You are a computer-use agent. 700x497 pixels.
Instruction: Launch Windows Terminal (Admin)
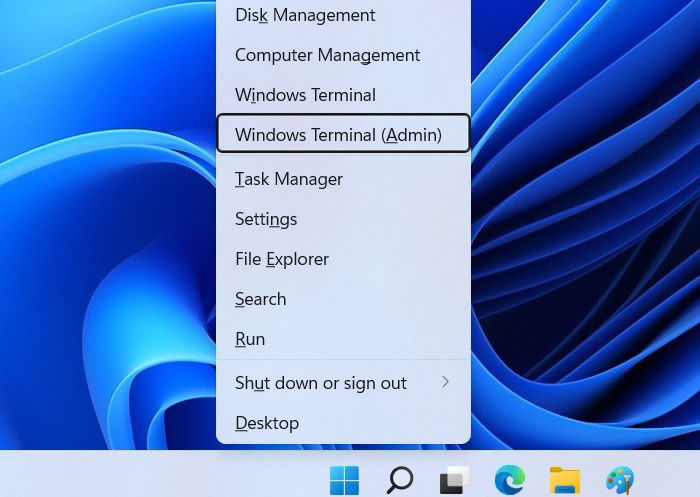(343, 134)
